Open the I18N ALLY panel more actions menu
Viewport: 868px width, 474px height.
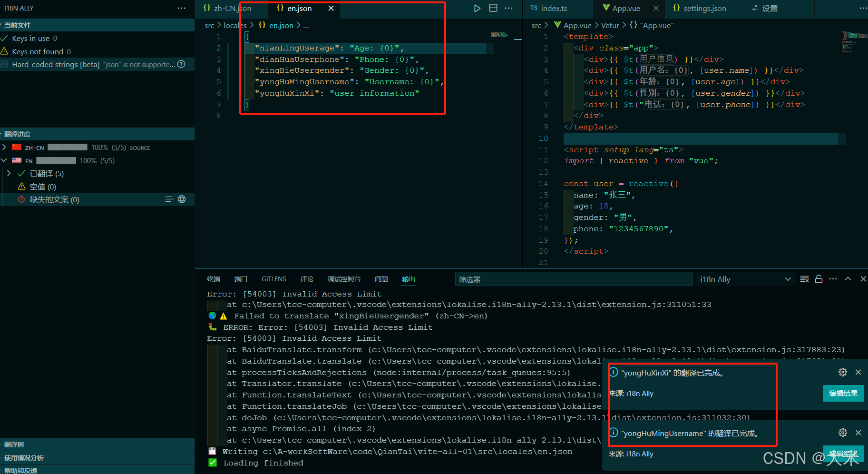click(x=182, y=8)
